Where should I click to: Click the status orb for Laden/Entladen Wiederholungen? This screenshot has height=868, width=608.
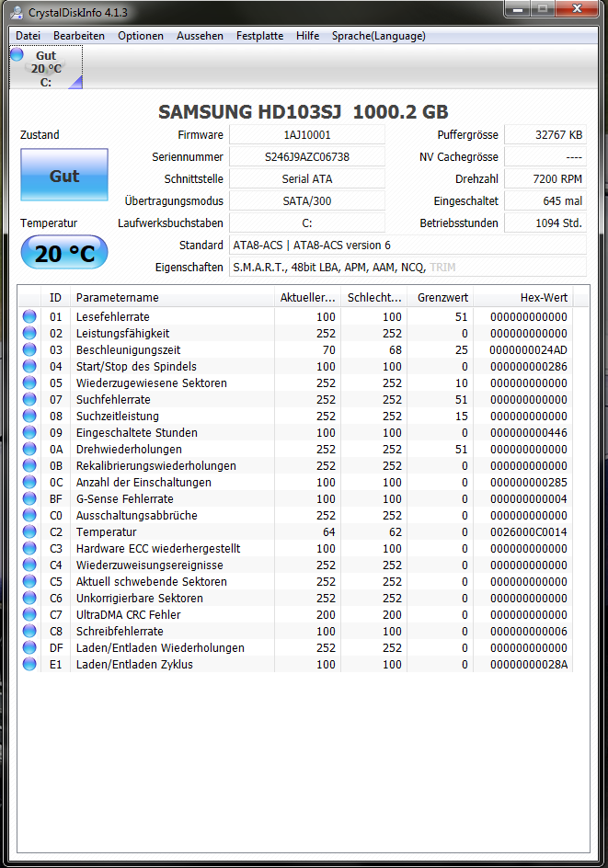tap(29, 647)
